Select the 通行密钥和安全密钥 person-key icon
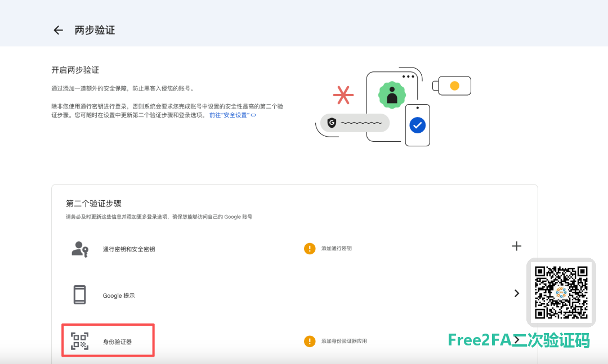The width and height of the screenshot is (608, 364). [x=80, y=249]
